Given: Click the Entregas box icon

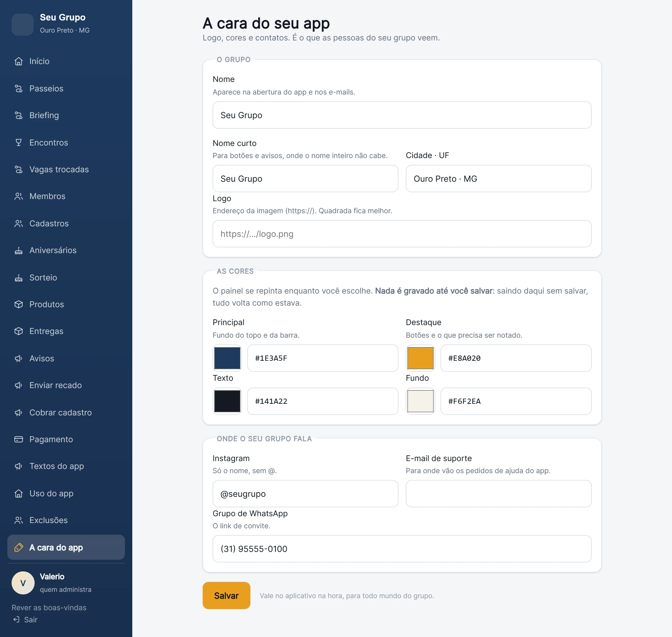Looking at the screenshot, I should pos(19,331).
